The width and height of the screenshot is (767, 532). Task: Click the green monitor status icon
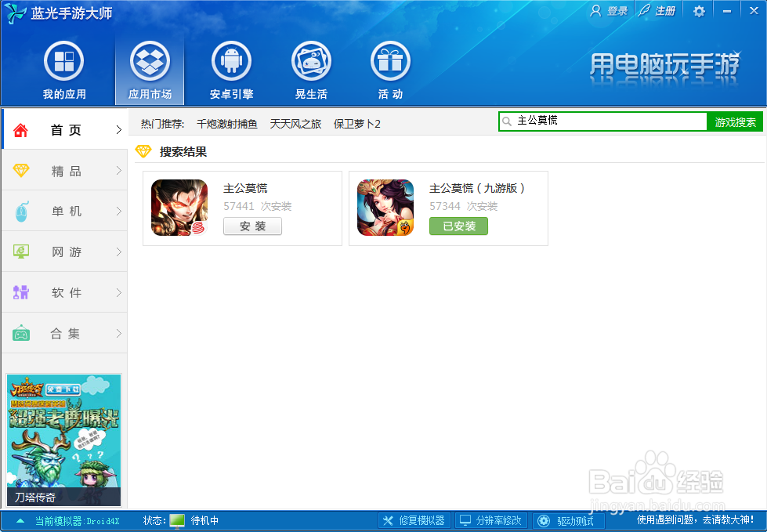click(177, 521)
